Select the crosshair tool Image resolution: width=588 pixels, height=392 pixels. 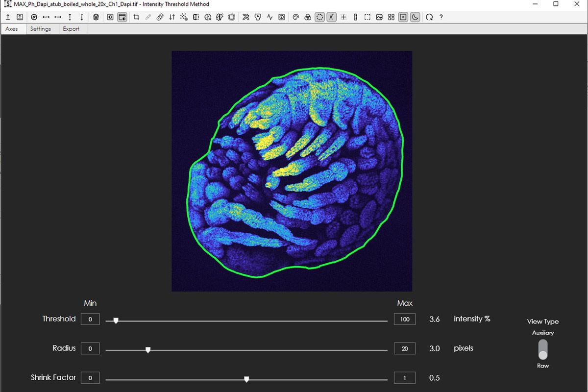tap(343, 17)
